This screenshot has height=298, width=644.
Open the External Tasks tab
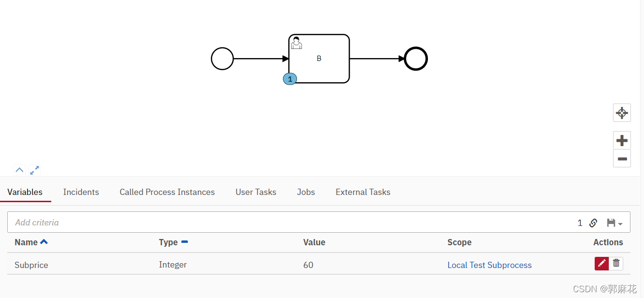pos(363,192)
